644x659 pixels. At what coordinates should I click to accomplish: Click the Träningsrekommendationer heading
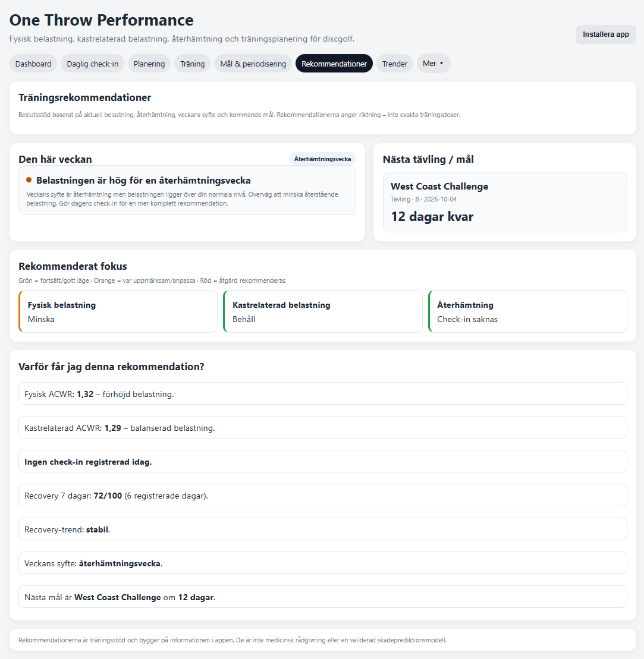click(x=84, y=97)
